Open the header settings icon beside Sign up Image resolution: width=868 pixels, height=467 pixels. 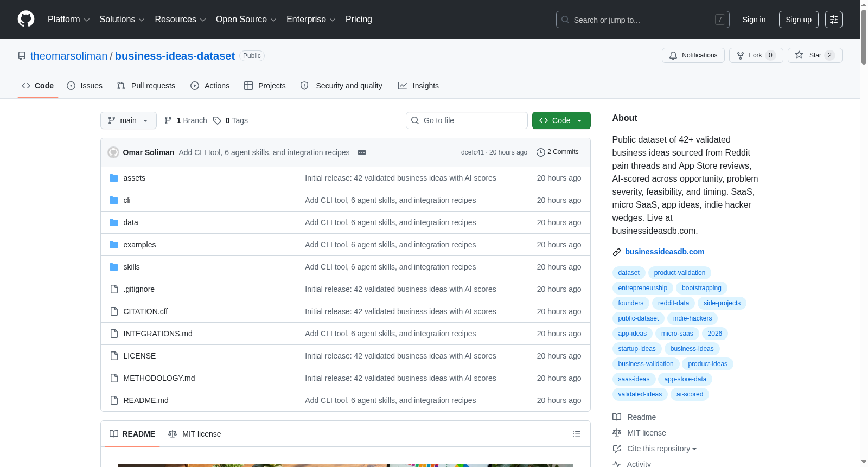834,20
